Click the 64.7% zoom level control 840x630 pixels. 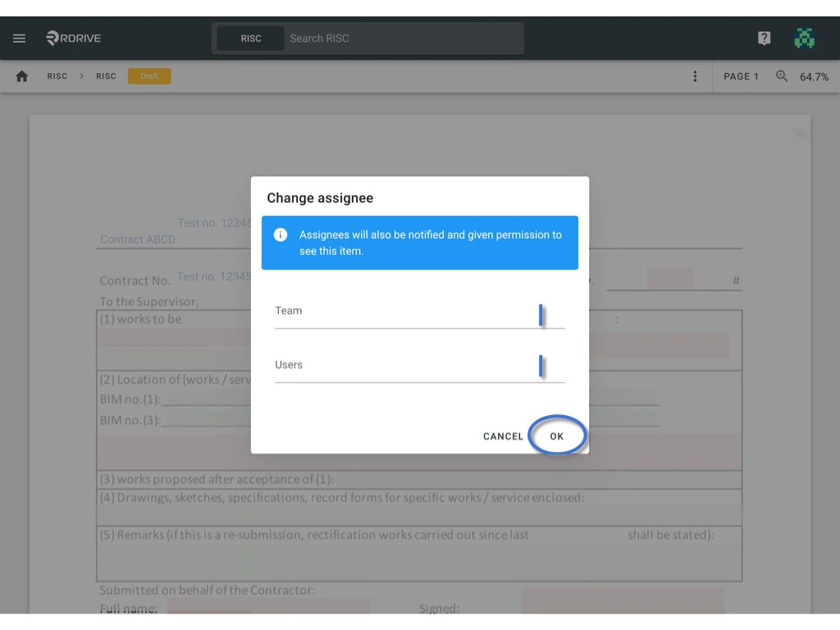point(813,76)
